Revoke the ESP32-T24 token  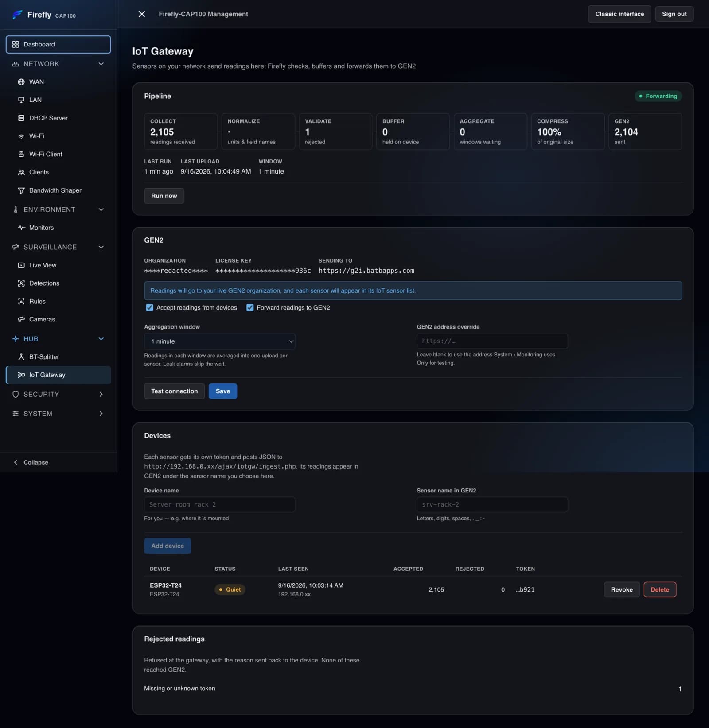click(622, 589)
